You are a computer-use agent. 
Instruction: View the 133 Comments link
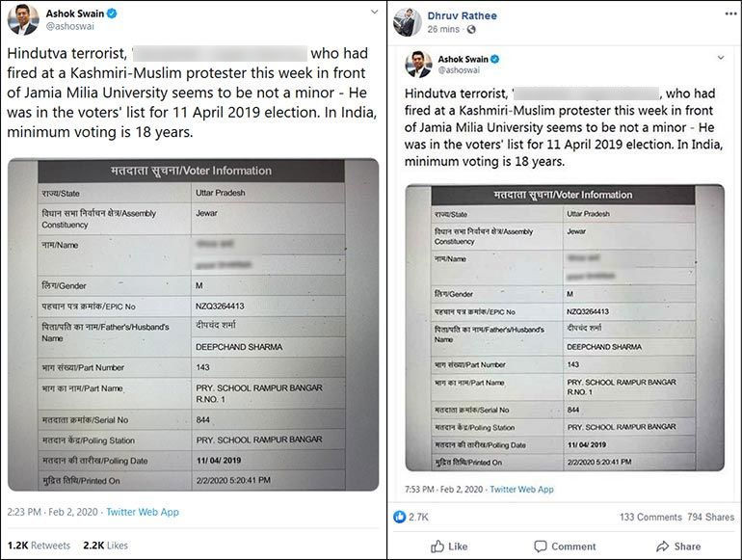tap(650, 518)
